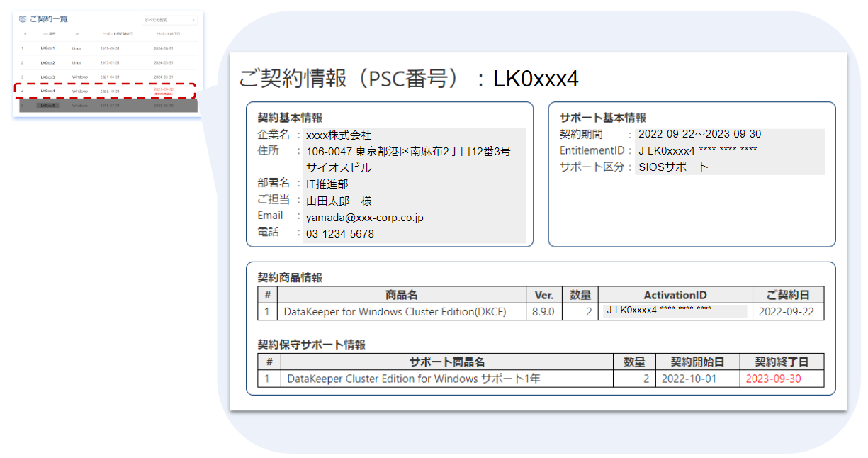
Task: Select LK0xxx2 in the contract list
Action: pos(47,62)
